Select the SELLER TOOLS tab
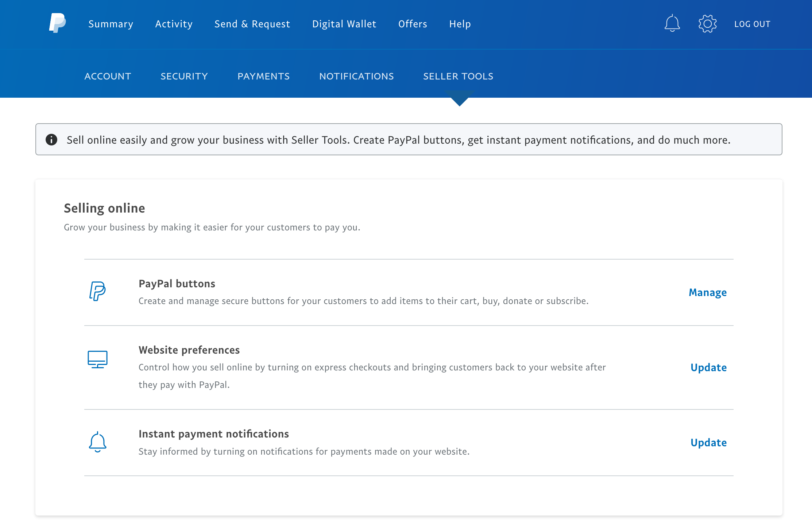This screenshot has width=812, height=525. pos(458,76)
